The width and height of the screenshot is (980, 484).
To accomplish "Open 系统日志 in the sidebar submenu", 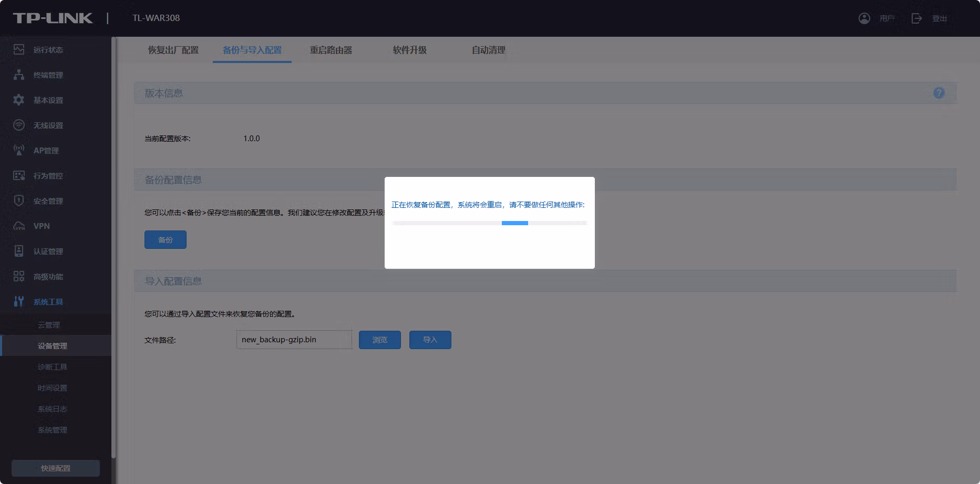I will point(53,409).
